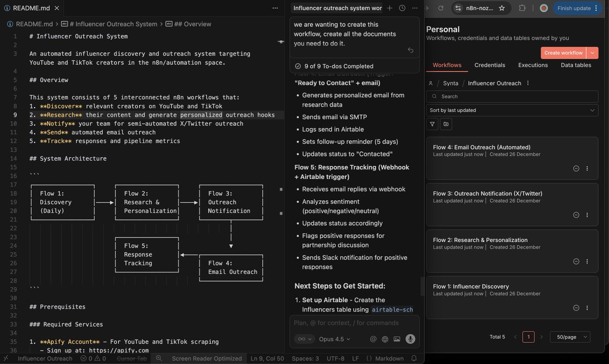609x364 pixels.
Task: Switch to Executions tab
Action: point(533,65)
